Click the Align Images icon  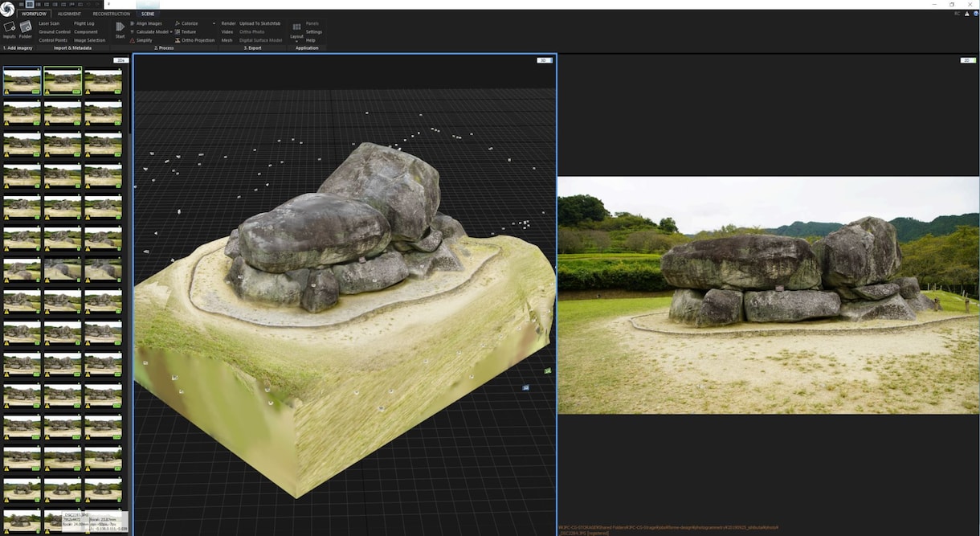coord(133,23)
